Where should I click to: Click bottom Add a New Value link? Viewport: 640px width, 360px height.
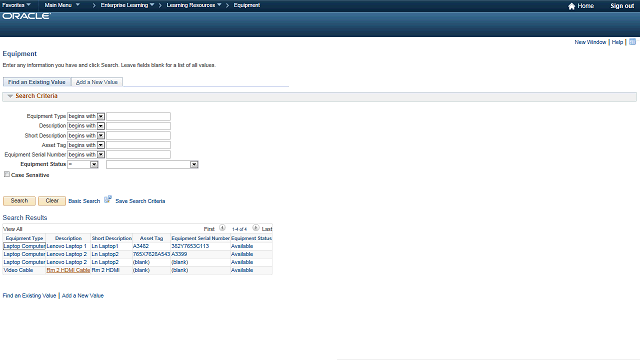83,296
